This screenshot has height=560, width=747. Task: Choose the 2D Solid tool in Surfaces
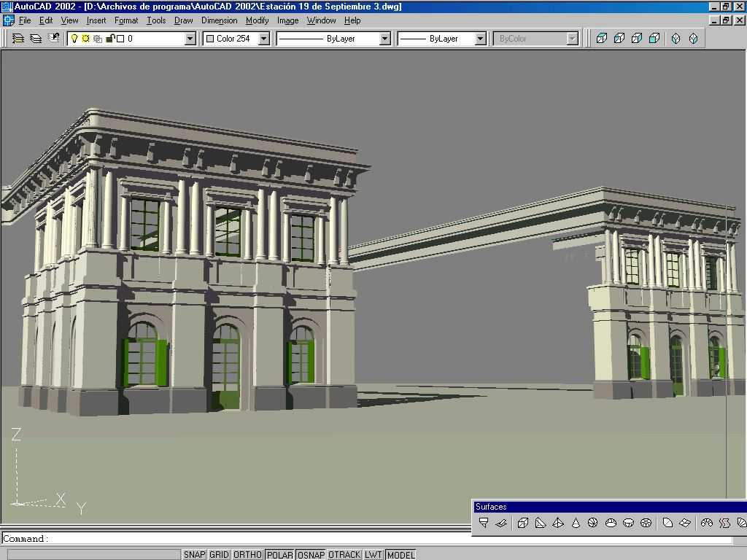point(484,523)
